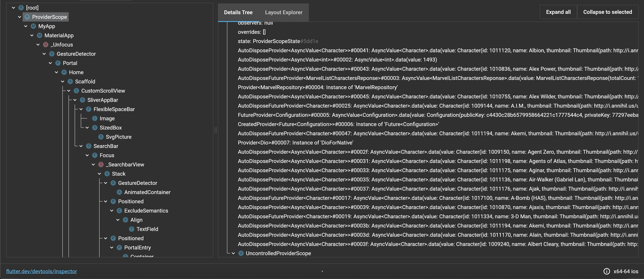Screen dimensions: 644x279
Task: Collapse the ProviderScope node
Action: click(x=20, y=17)
